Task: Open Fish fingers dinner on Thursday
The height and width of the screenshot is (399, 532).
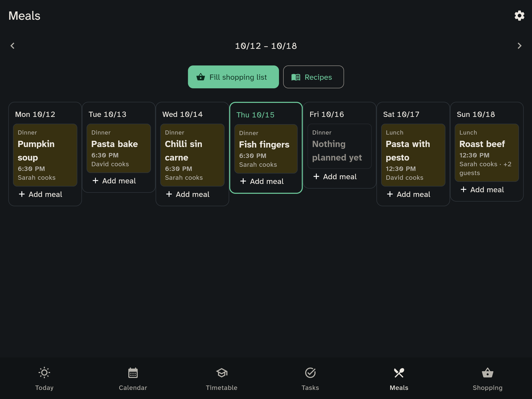Action: coord(266,149)
